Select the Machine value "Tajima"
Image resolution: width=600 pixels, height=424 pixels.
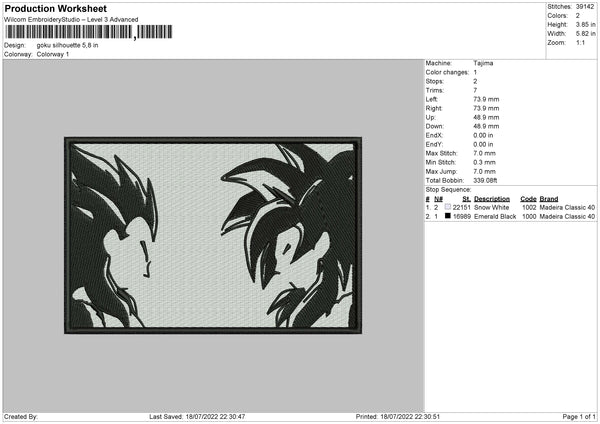pyautogui.click(x=483, y=63)
